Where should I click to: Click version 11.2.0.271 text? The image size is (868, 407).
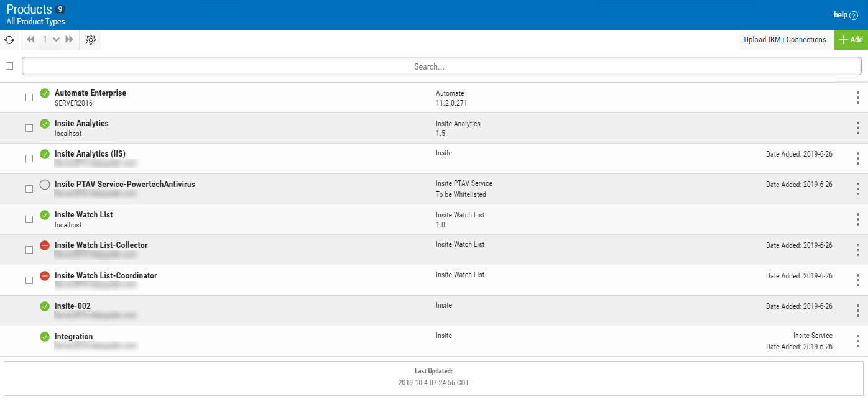[x=451, y=103]
